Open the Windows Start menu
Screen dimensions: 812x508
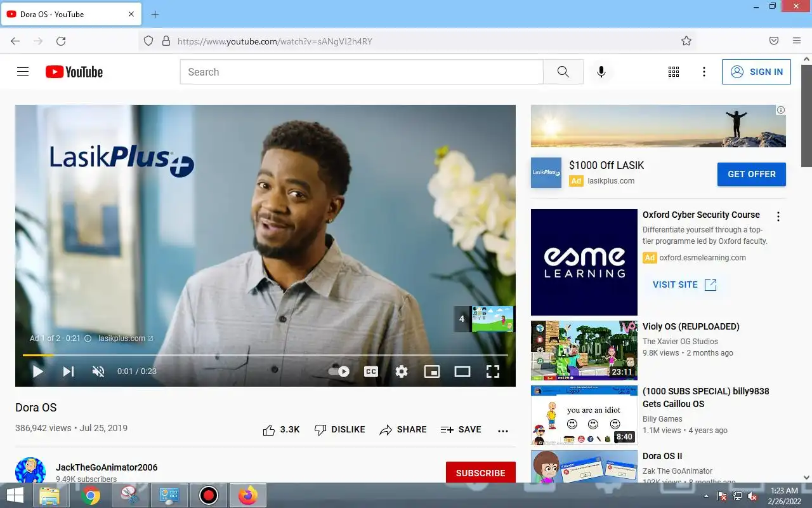coord(15,495)
